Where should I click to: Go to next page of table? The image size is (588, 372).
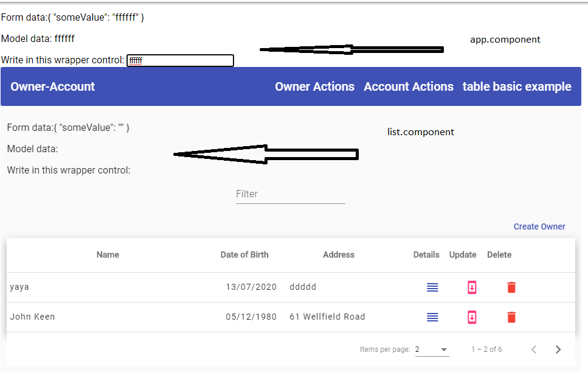pos(558,349)
